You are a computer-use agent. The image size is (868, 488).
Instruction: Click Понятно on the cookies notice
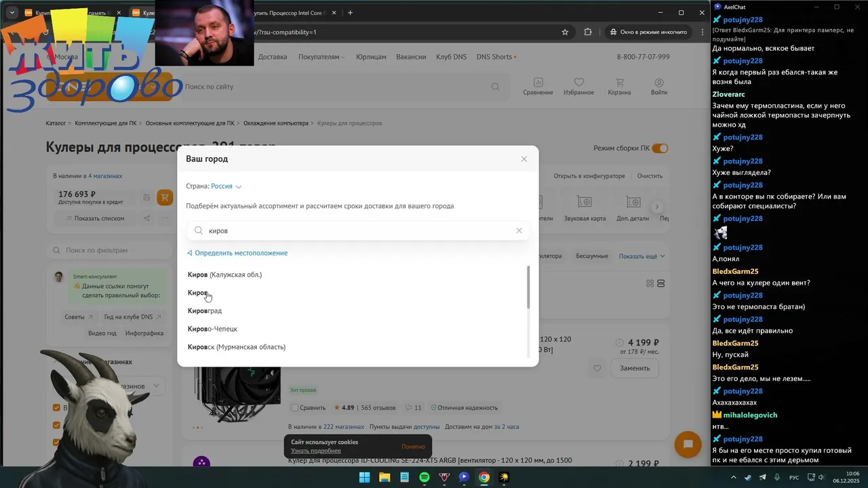(413, 447)
